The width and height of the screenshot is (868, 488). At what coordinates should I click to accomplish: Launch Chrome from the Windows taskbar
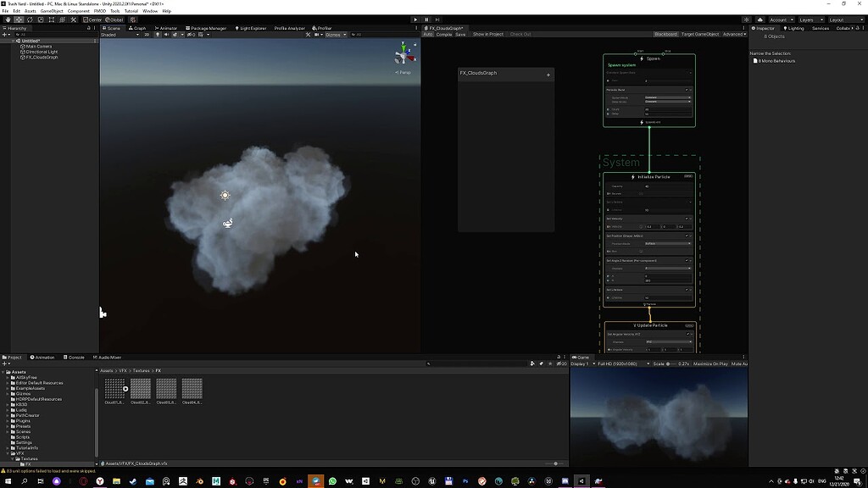tap(282, 481)
